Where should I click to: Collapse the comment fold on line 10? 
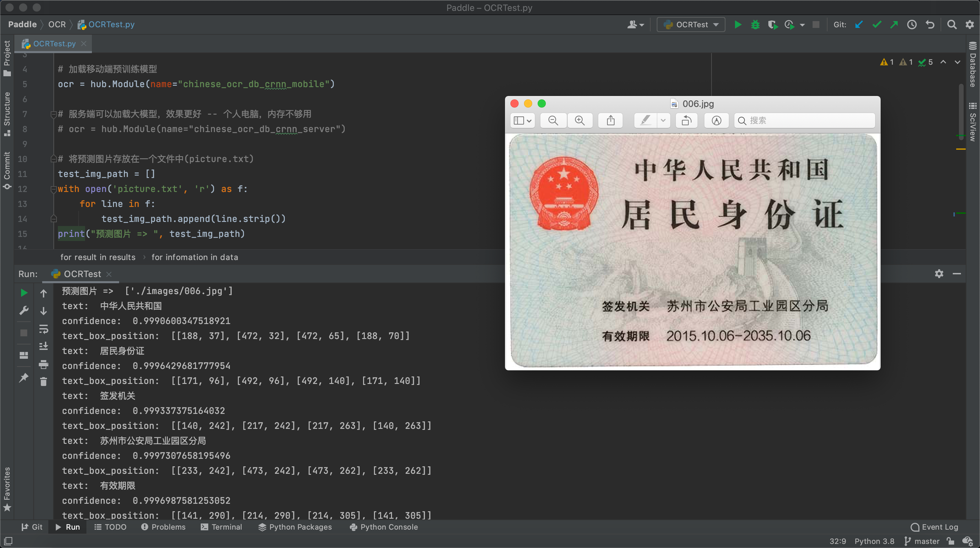point(54,159)
